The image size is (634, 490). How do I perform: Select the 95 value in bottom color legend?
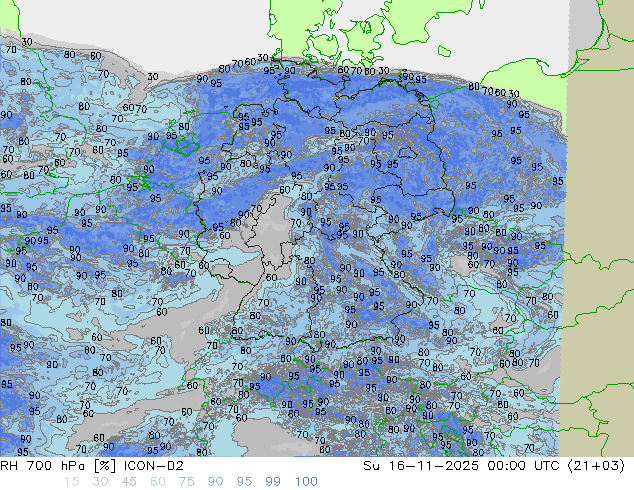(x=244, y=482)
